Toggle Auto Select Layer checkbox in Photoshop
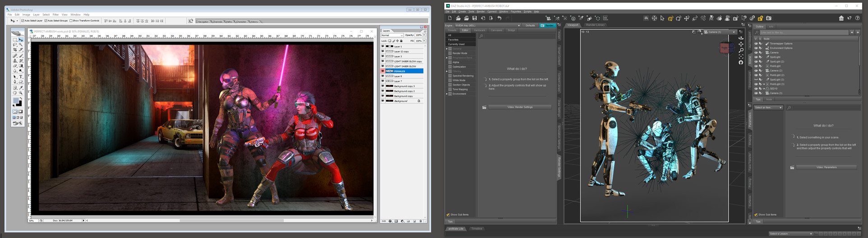The height and width of the screenshot is (238, 868). click(23, 21)
